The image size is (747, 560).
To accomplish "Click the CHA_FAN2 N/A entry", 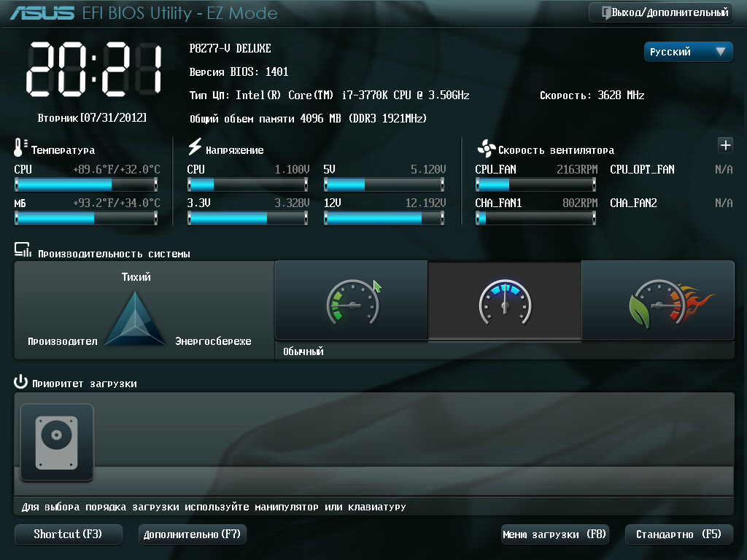I will coord(671,203).
